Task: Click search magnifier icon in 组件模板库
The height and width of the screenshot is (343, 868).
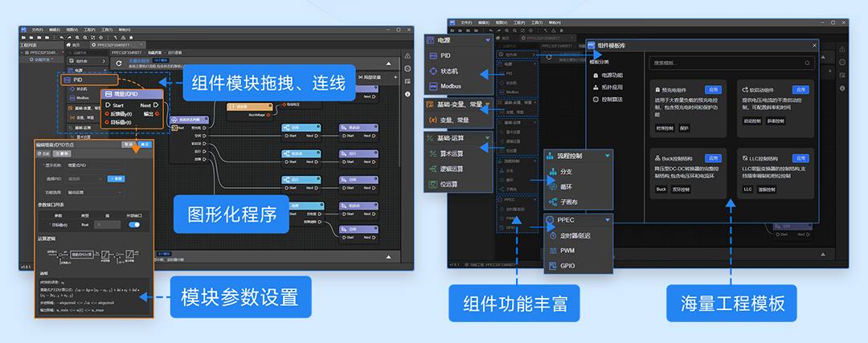Action: pyautogui.click(x=806, y=63)
